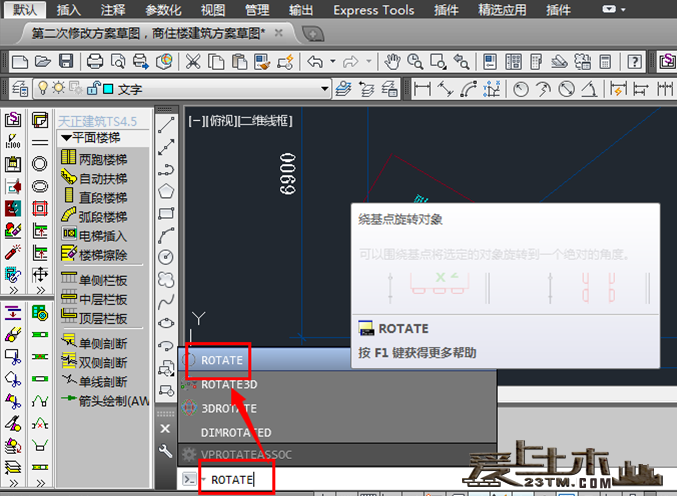Open the Layer Properties Manager icon
This screenshot has height=496, width=677.
pyautogui.click(x=19, y=89)
